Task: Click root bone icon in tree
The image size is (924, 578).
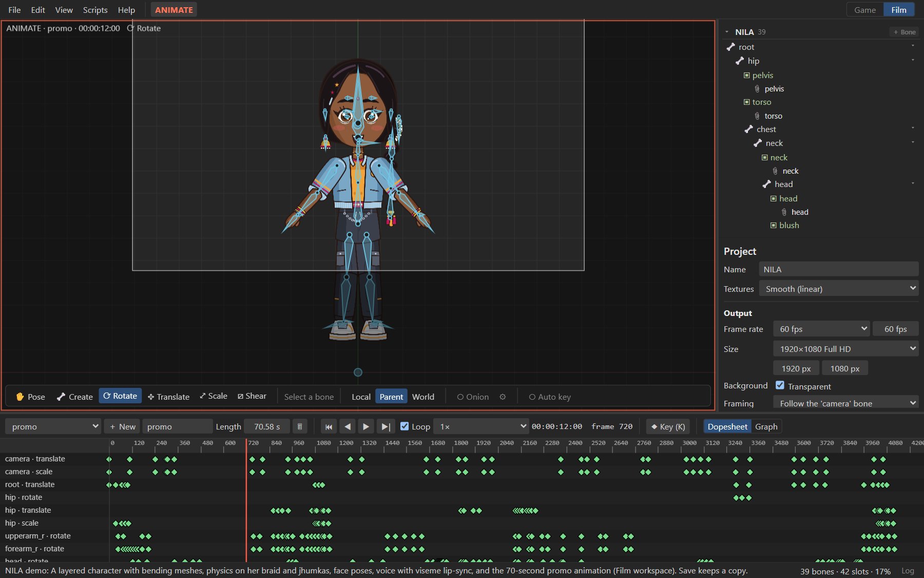Action: coord(731,47)
